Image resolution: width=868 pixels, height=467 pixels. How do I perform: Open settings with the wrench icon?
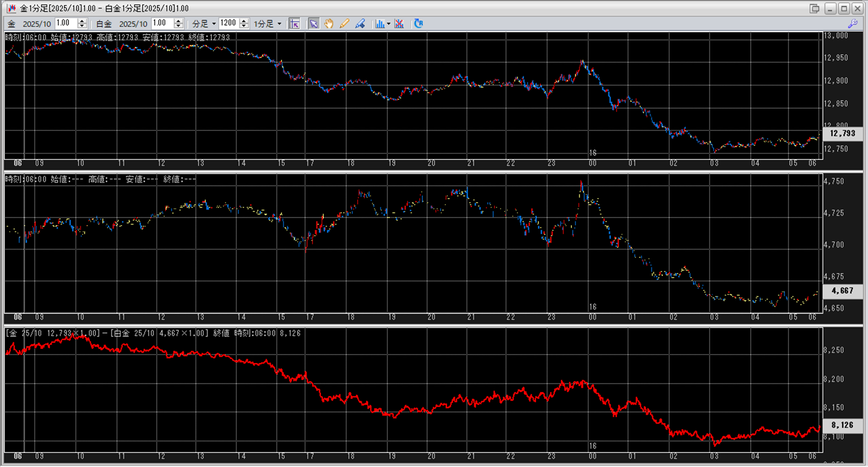point(852,24)
